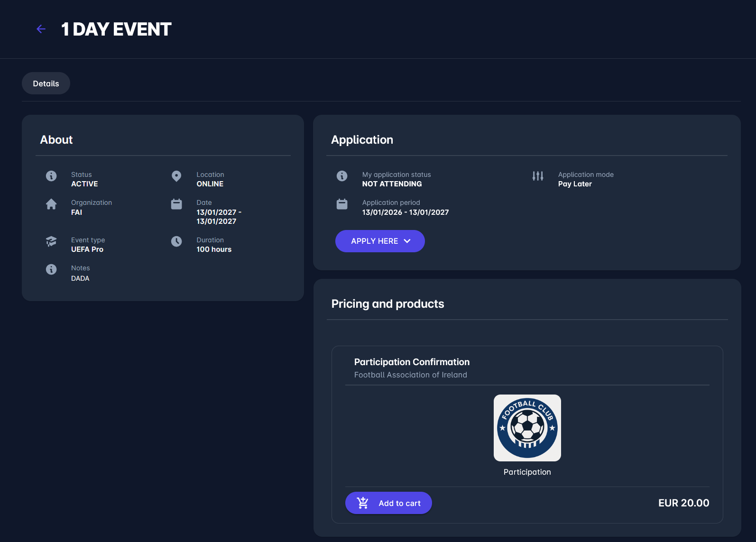This screenshot has width=756, height=542.
Task: Click the Duration clock icon
Action: click(176, 241)
